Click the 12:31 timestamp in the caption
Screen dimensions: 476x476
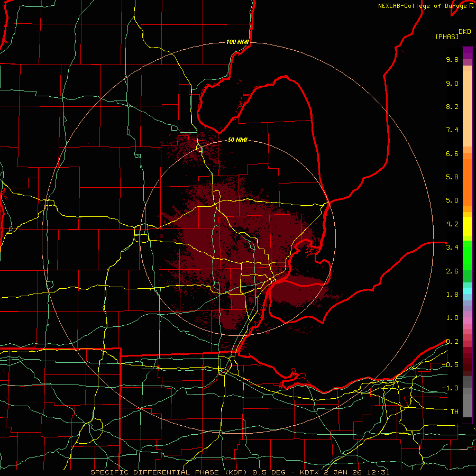(x=379, y=472)
